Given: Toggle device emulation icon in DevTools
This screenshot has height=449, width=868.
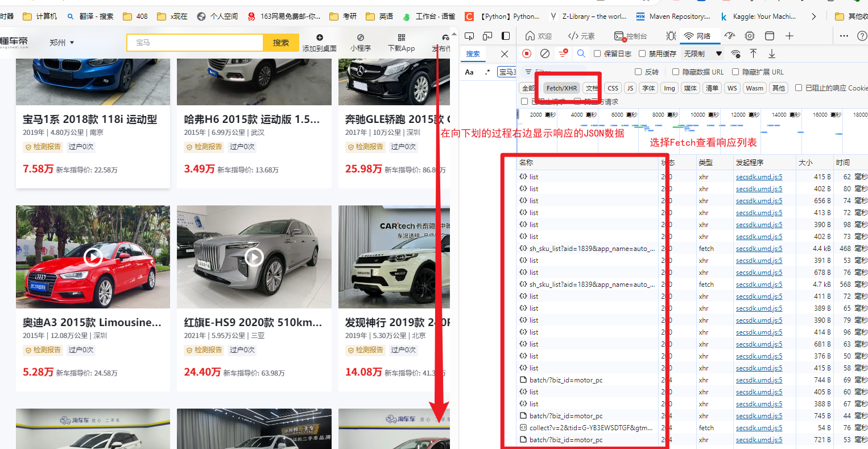Looking at the screenshot, I should tap(487, 36).
